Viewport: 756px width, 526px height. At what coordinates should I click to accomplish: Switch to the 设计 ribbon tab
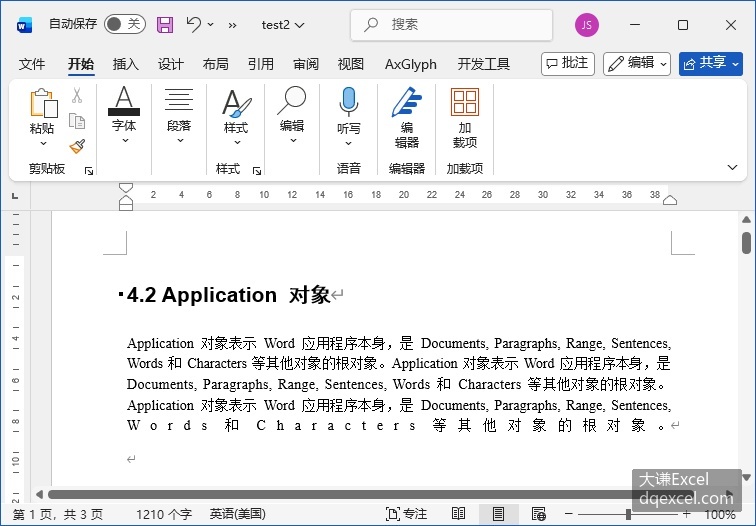pyautogui.click(x=171, y=64)
